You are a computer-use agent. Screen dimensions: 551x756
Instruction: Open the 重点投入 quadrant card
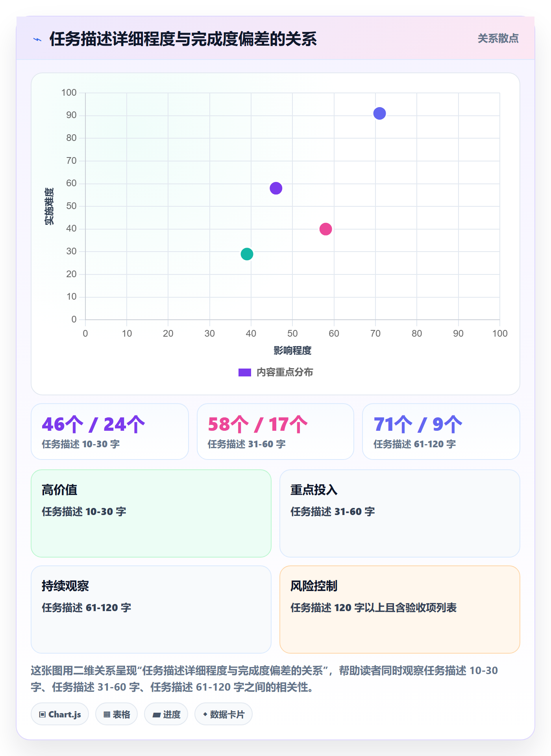400,513
